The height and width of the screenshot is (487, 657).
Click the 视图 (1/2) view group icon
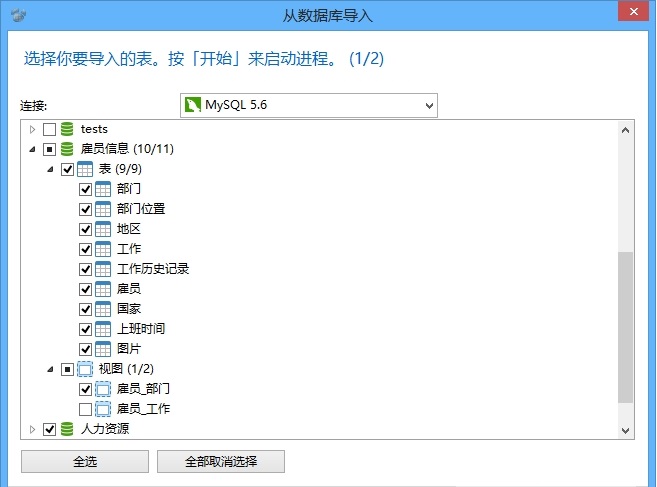pyautogui.click(x=85, y=369)
